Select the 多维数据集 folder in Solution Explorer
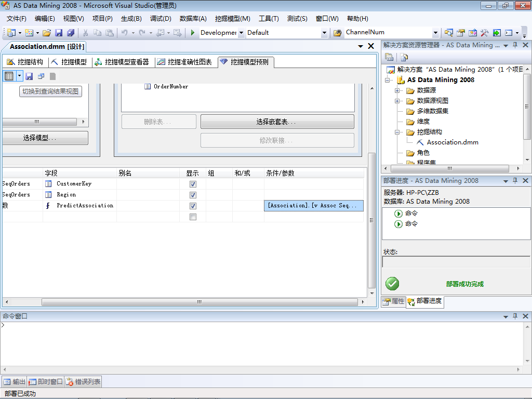Screen dimensions: 532x399 [432, 111]
